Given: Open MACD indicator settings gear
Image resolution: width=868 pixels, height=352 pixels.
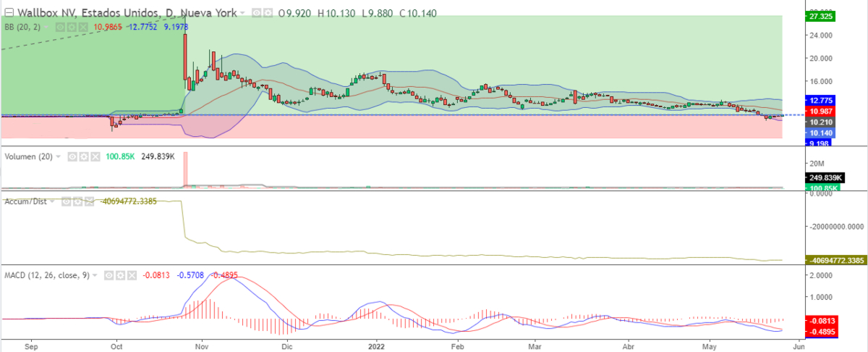Looking at the screenshot, I should pyautogui.click(x=119, y=275).
